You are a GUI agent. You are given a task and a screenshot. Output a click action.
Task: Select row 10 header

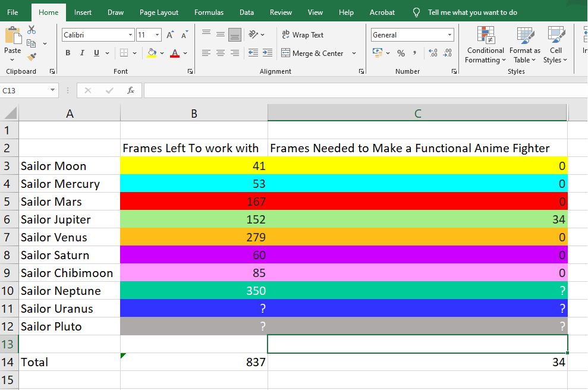(9, 291)
